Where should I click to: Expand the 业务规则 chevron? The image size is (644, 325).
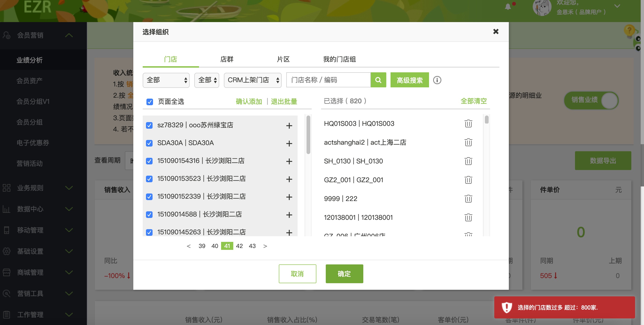(x=69, y=188)
